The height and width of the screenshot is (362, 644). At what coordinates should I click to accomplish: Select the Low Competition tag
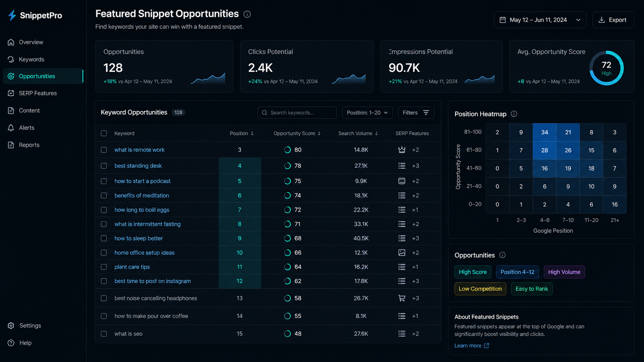480,289
